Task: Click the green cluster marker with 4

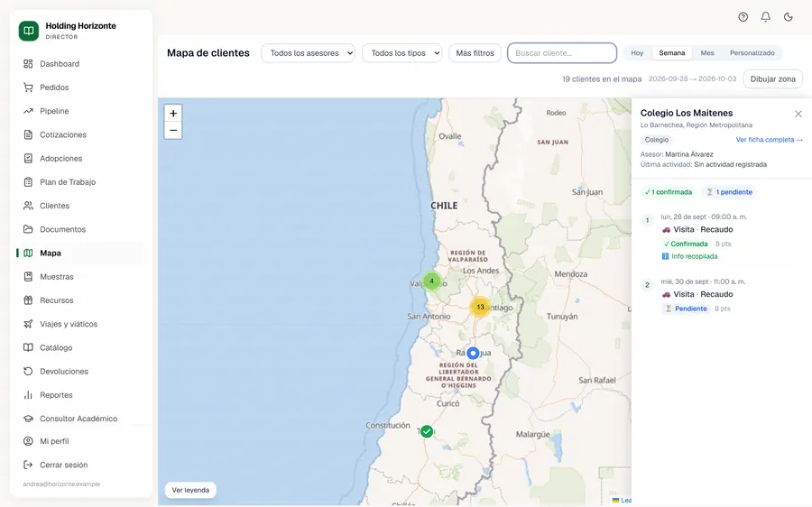Action: pos(431,281)
